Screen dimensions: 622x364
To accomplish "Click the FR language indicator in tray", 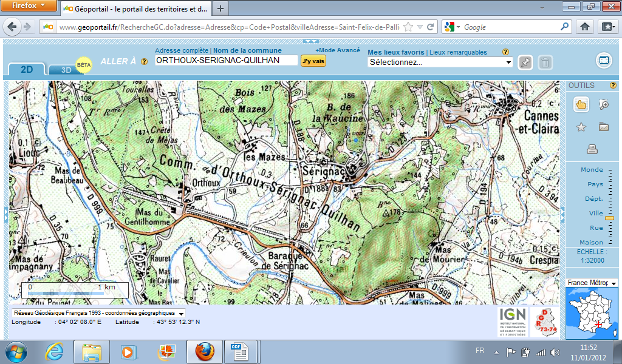I will [x=480, y=351].
